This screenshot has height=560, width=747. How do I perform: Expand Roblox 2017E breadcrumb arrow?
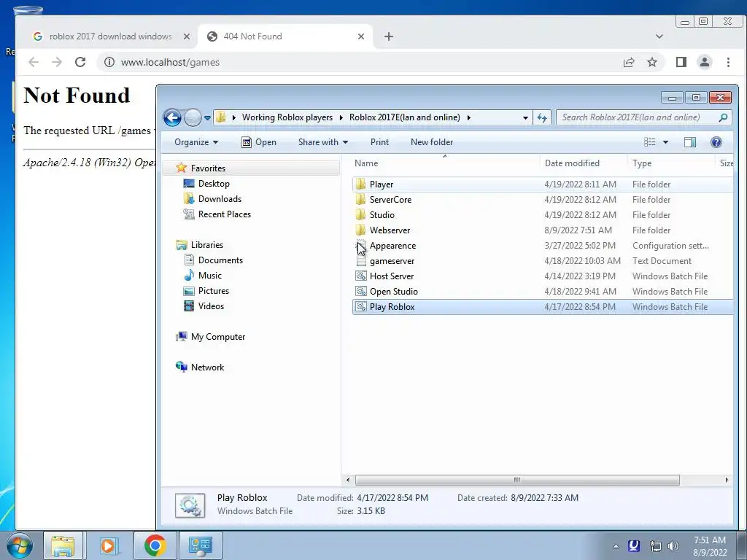tap(469, 117)
